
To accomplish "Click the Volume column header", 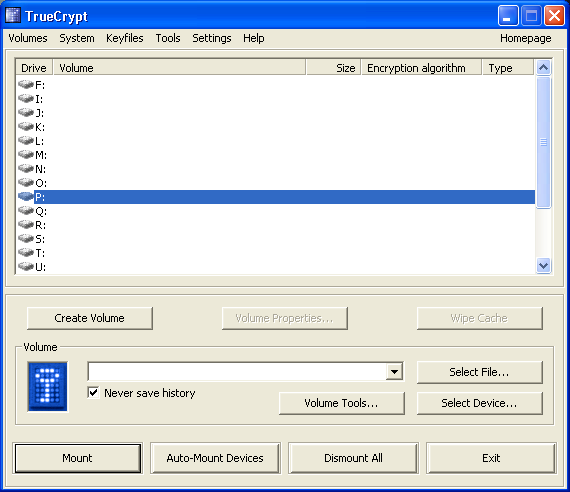I will [179, 68].
